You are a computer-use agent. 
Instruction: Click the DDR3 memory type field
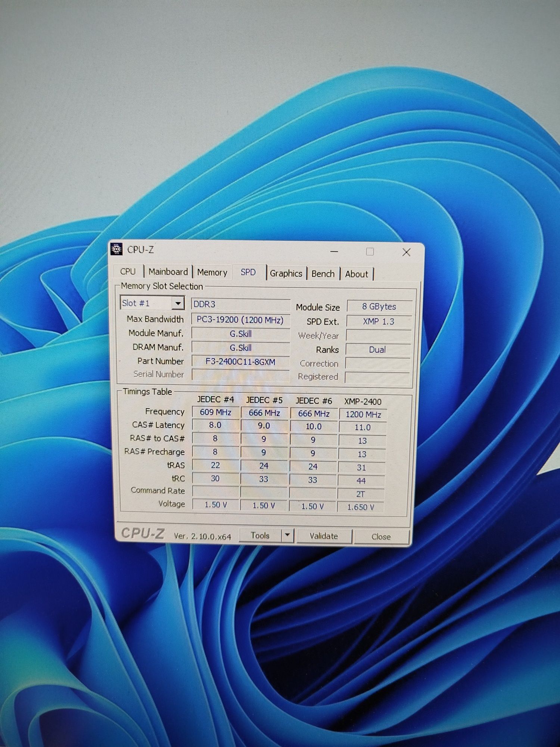(x=240, y=304)
